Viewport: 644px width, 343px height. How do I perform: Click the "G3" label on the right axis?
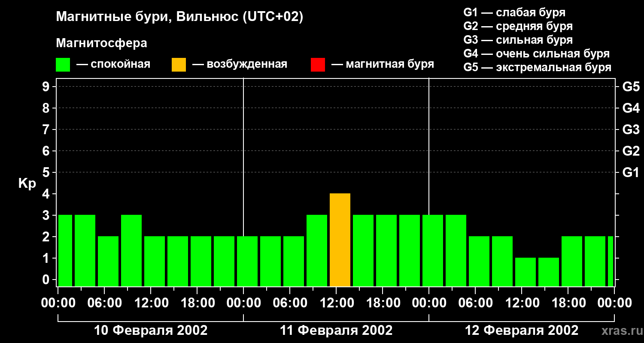pos(631,129)
